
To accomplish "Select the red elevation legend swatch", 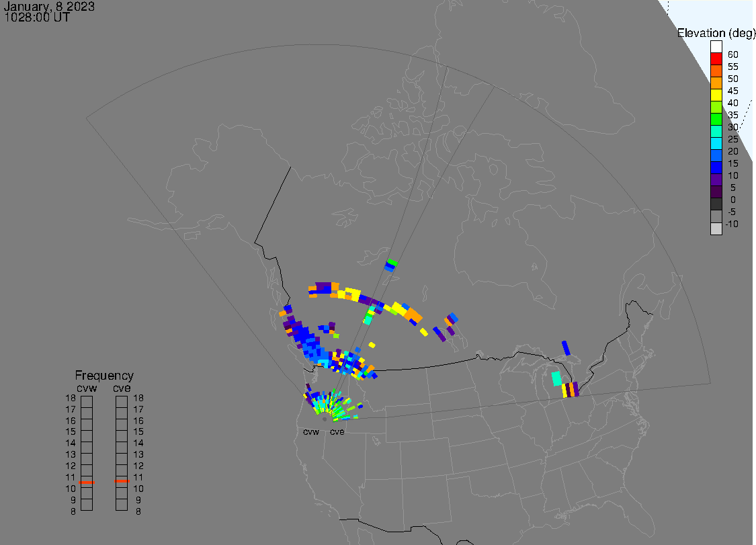I will pos(716,59).
